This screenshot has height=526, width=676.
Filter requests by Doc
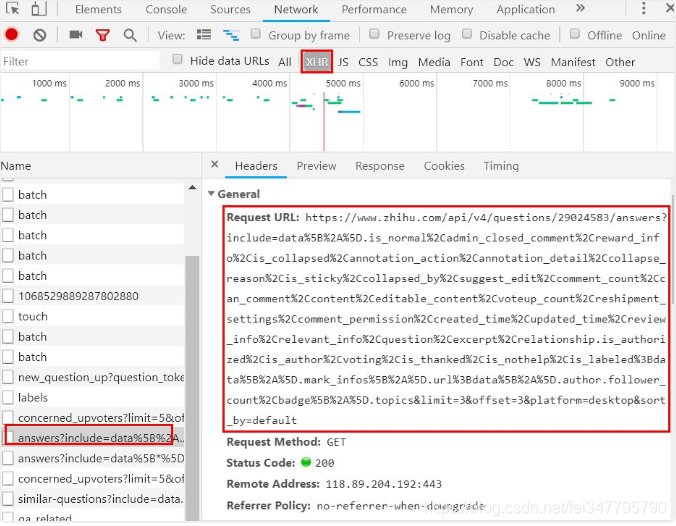point(503,62)
